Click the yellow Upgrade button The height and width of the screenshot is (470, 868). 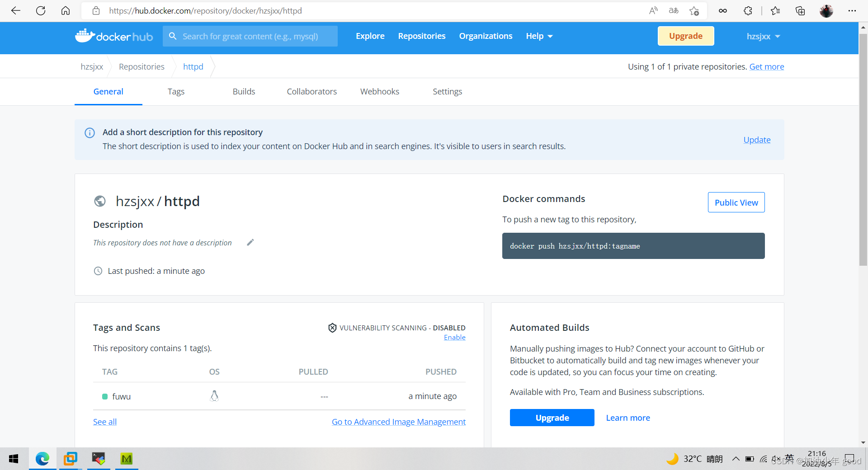[x=686, y=36]
